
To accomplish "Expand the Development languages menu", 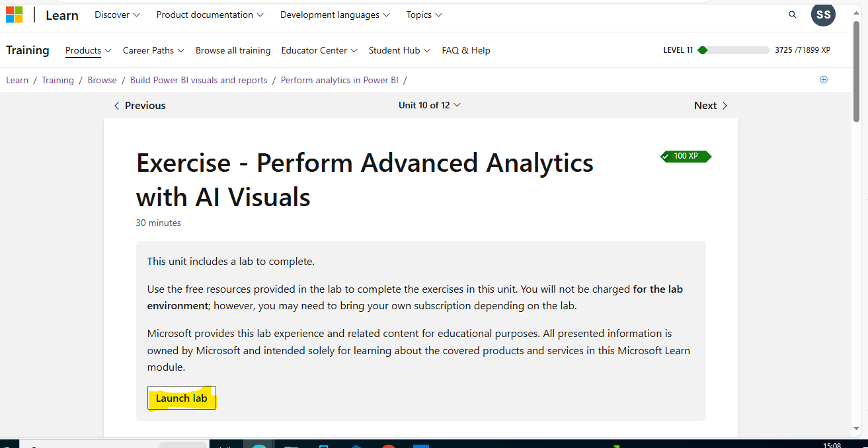I will (335, 15).
